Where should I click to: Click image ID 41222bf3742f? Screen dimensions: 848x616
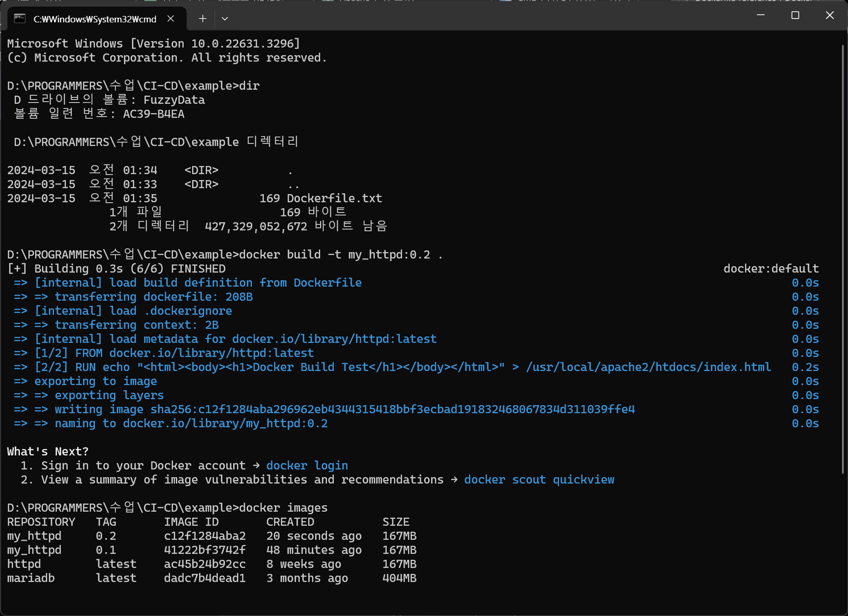[x=205, y=550]
